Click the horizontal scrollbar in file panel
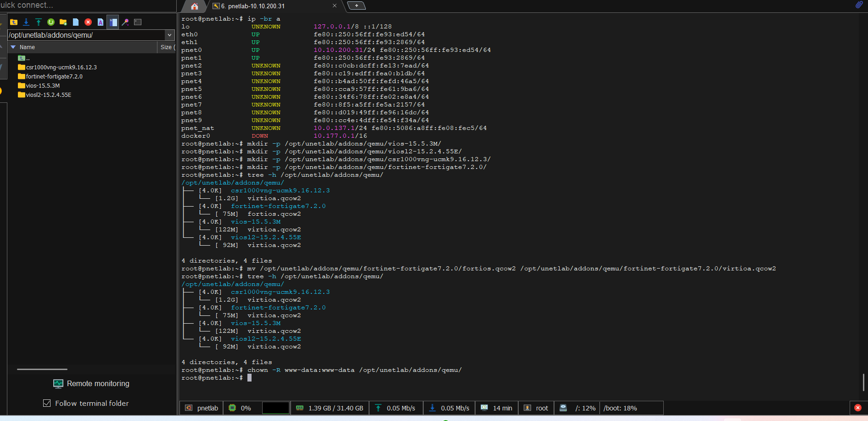 [42, 369]
